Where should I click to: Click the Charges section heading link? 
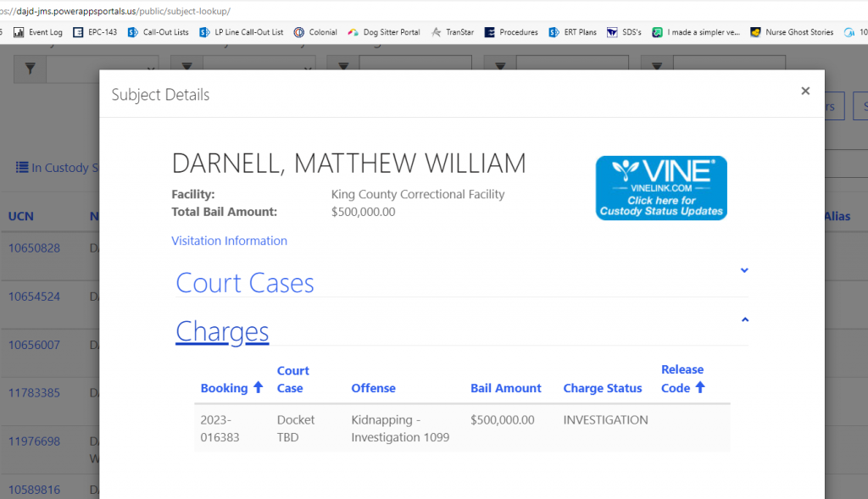222,331
